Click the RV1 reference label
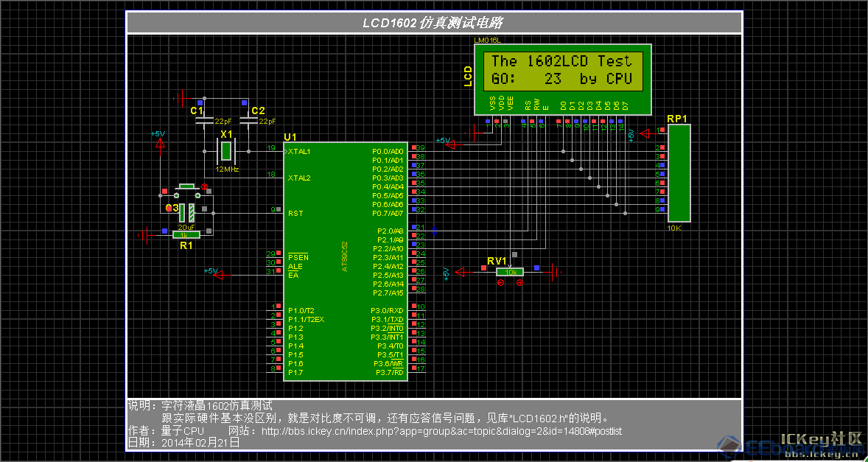Image resolution: width=868 pixels, height=462 pixels. [x=497, y=261]
